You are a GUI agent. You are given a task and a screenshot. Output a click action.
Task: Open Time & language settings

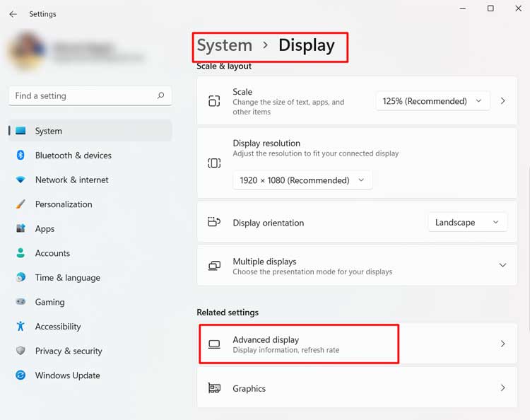90,277
